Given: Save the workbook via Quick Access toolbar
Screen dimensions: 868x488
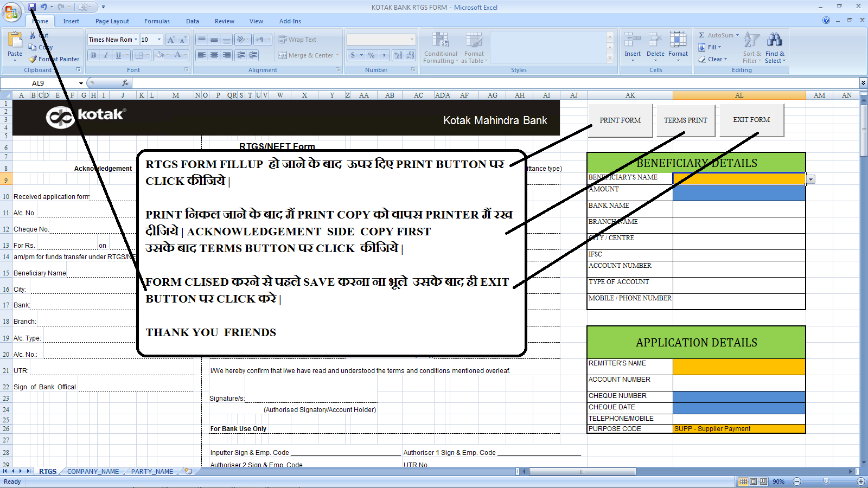Looking at the screenshot, I should click(x=33, y=6).
